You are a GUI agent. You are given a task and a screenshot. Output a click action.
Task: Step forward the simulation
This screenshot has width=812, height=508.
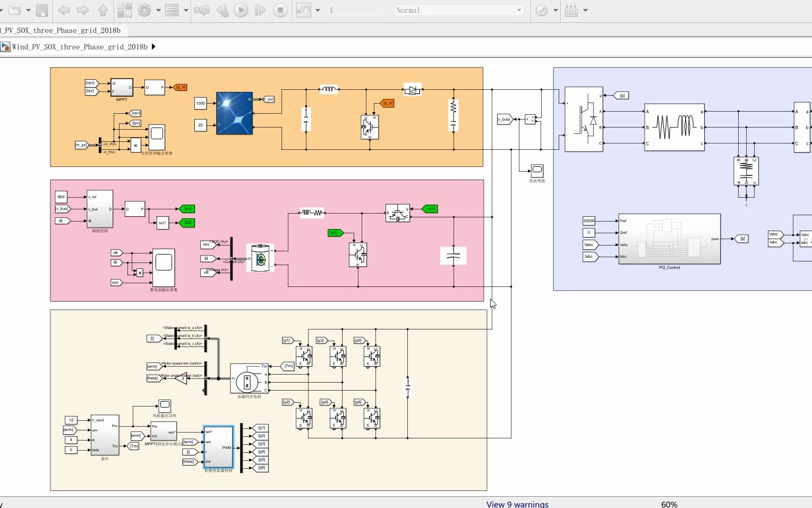260,10
